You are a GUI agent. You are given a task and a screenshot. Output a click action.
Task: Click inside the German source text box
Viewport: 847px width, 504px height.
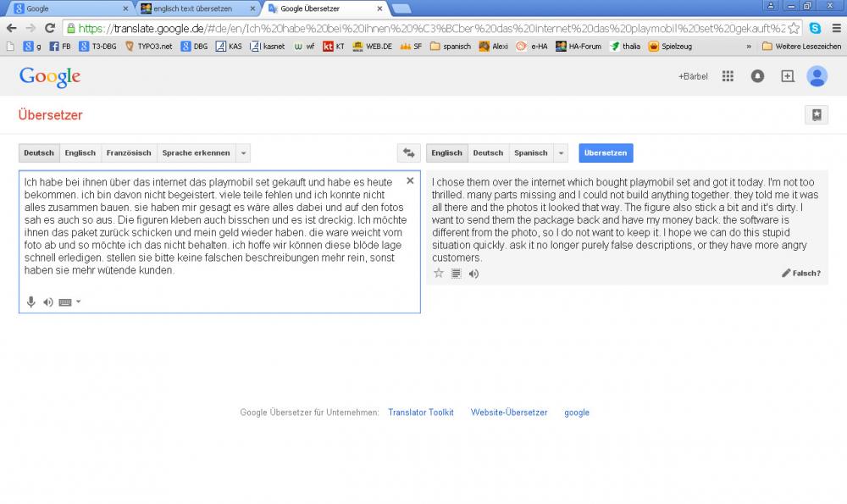point(212,237)
